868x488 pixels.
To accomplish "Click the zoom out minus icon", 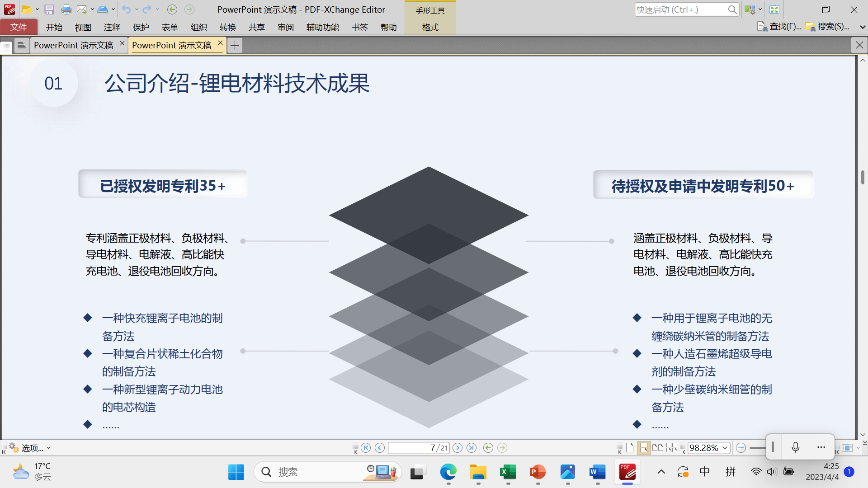I will click(741, 448).
